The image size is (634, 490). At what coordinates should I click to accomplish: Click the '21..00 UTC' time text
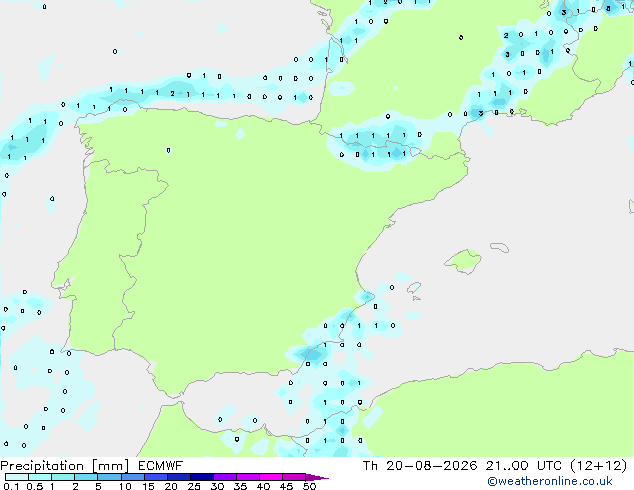524,466
